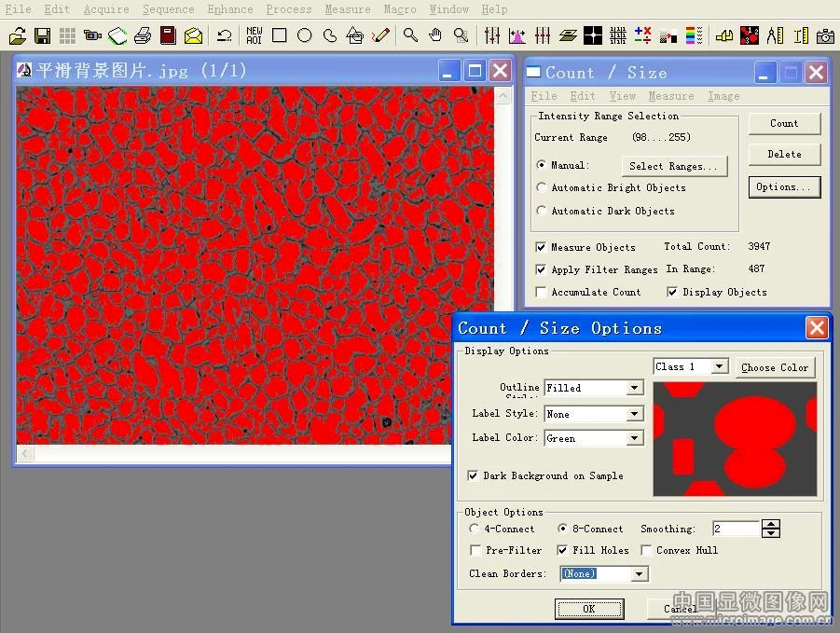Click the Smoothing value input field

pyautogui.click(x=737, y=529)
